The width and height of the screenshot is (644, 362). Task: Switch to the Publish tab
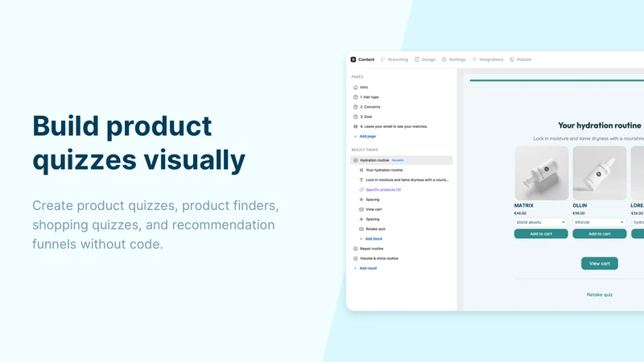(x=520, y=60)
